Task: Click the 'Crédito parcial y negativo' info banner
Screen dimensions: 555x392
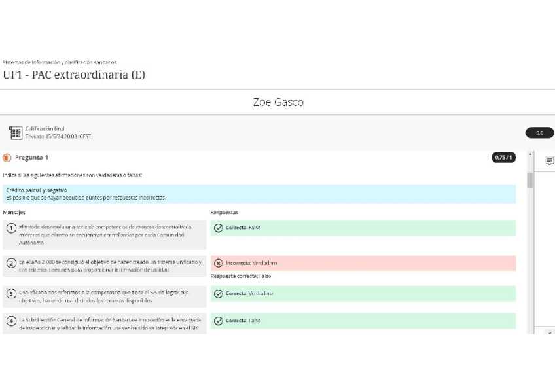Action: (259, 194)
